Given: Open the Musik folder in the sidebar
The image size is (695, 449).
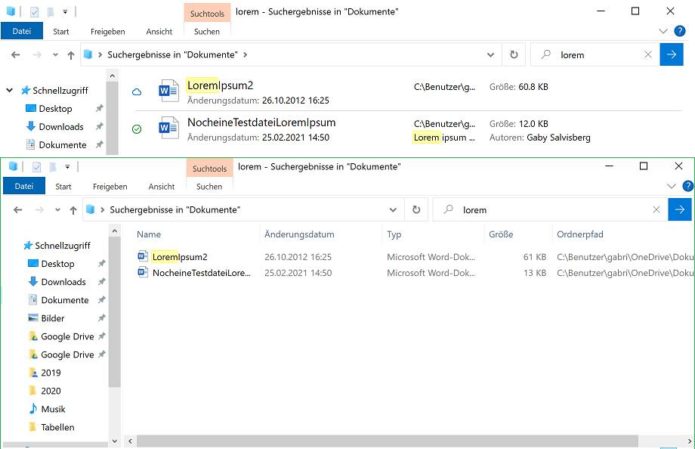Looking at the screenshot, I should click(53, 408).
